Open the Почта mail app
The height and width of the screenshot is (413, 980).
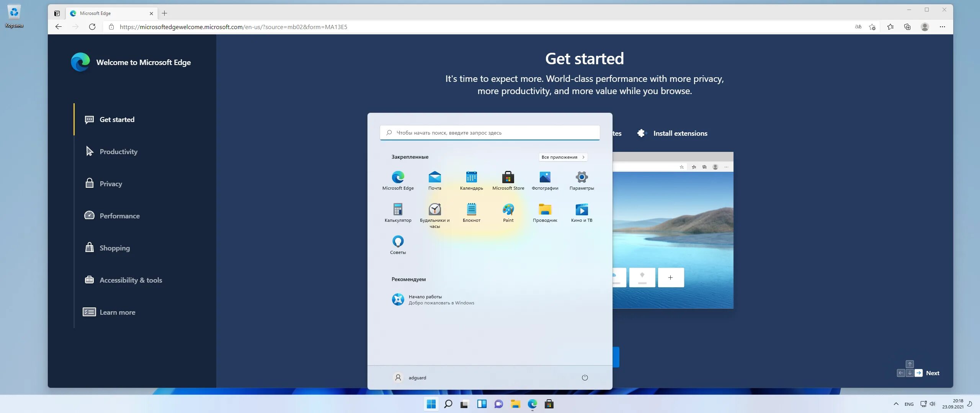pyautogui.click(x=434, y=180)
